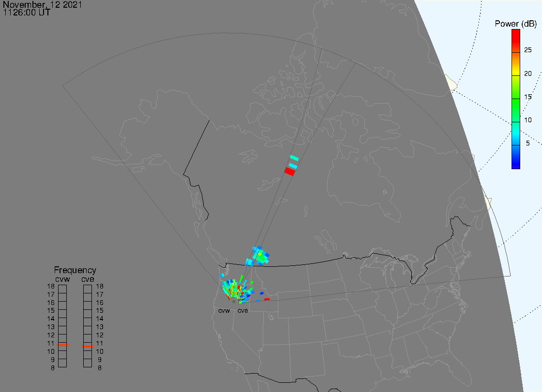Viewport: 542px width, 392px height.
Task: Click the large red echo cell in northern Canada
Action: 290,171
